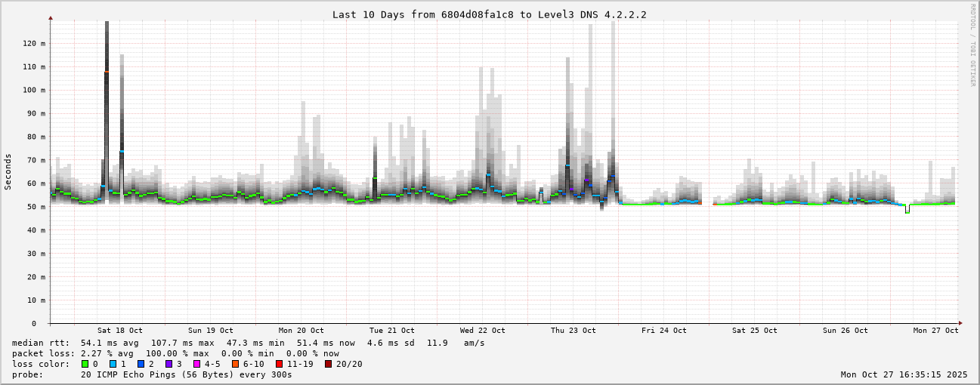This screenshot has height=385, width=980.
Task: Click the RRDTOOL / TOBI OETIKER watermark
Action: [972, 45]
